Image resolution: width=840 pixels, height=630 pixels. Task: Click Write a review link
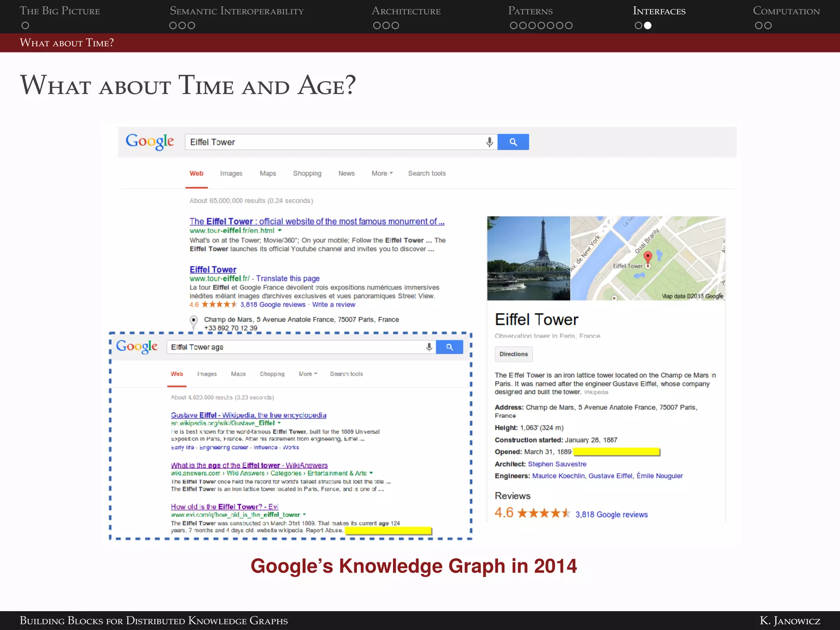tap(333, 305)
